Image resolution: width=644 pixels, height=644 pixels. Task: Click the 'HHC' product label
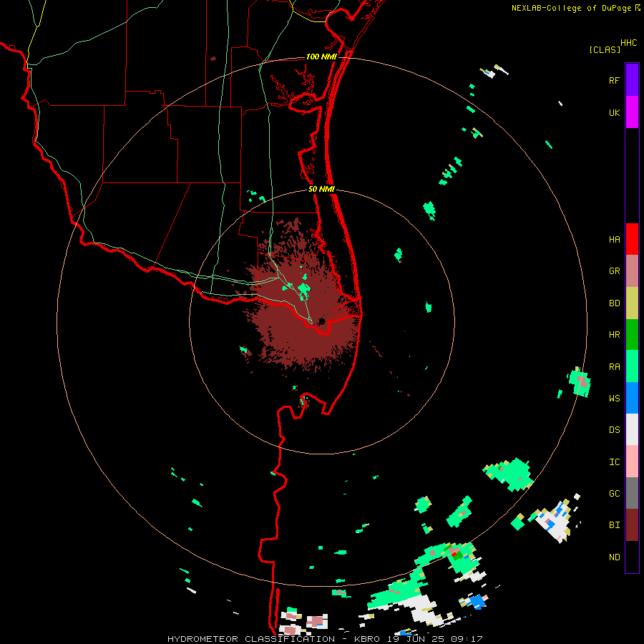pos(629,43)
